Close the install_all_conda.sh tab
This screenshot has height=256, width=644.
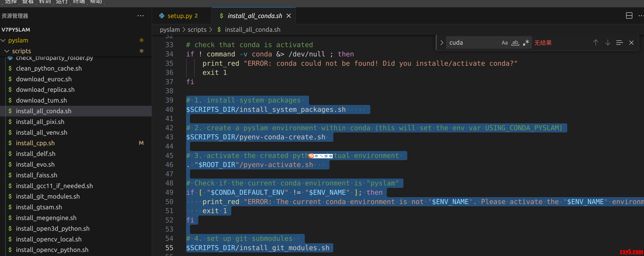[x=289, y=16]
